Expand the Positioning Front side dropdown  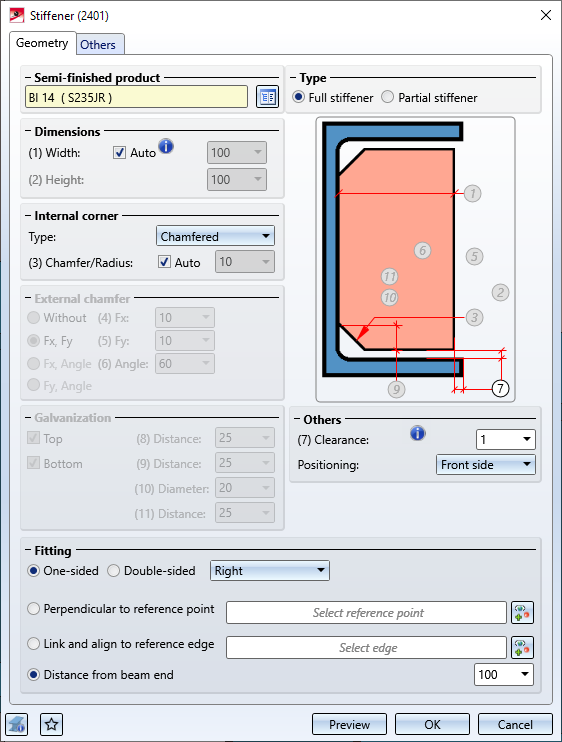coord(485,465)
